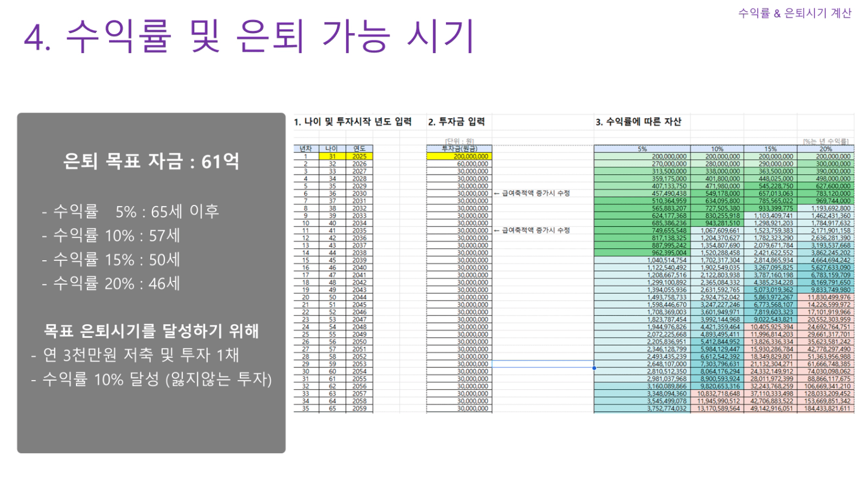868x488 pixels.
Task: Select the age cell '46'
Action: point(332,268)
